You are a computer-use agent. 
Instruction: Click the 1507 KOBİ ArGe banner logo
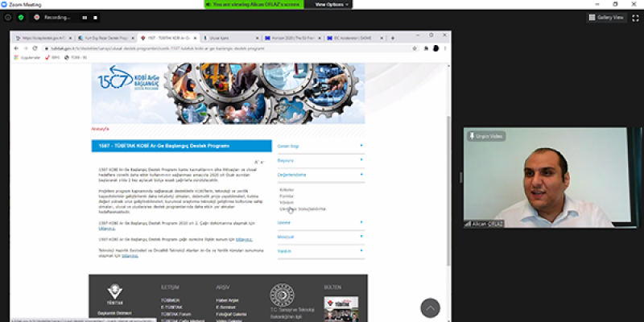click(x=128, y=78)
